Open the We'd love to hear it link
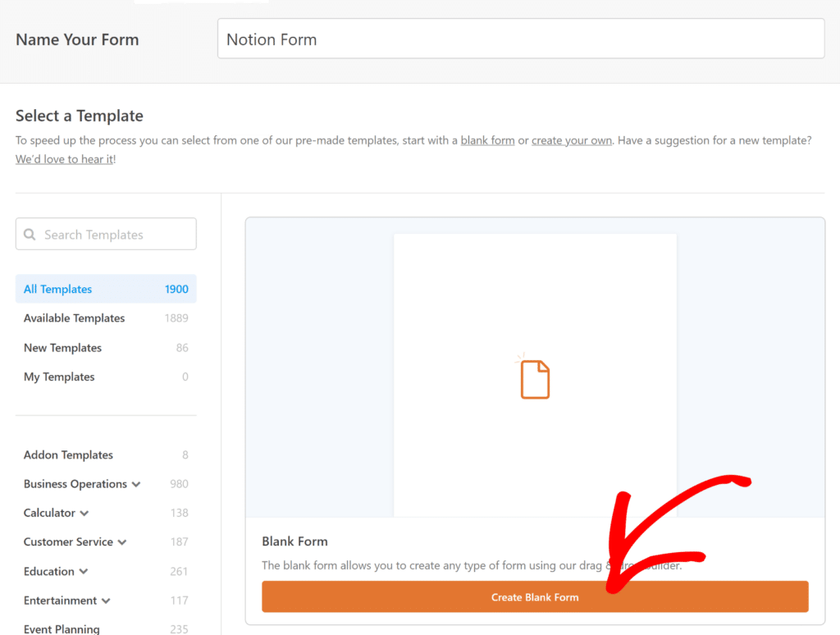The height and width of the screenshot is (635, 840). 64,159
